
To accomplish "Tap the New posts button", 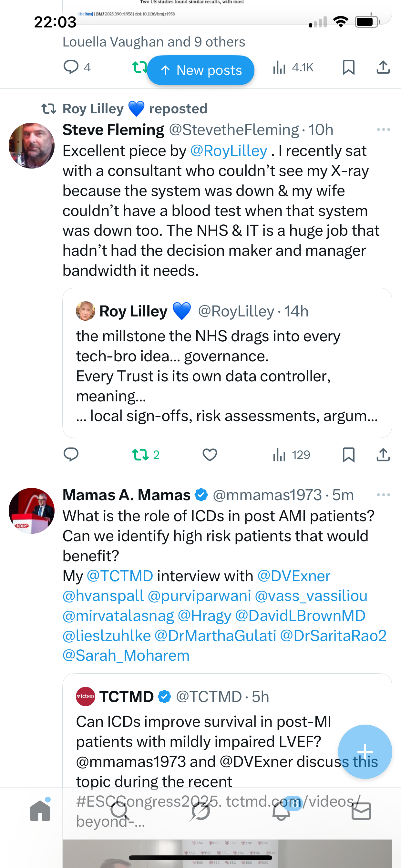I will click(200, 70).
